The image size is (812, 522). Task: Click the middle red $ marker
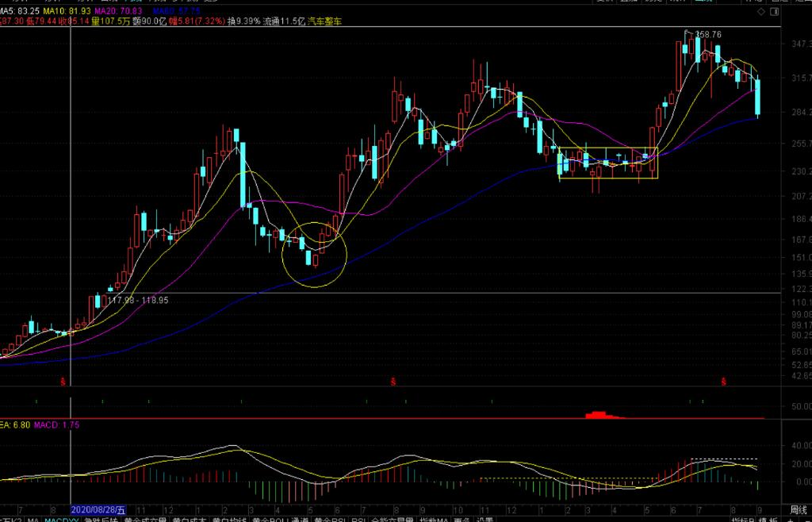click(393, 382)
